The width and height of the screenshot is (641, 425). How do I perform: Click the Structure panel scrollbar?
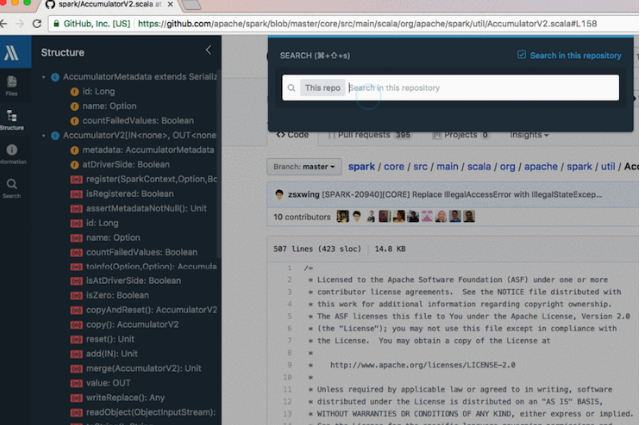(219, 163)
